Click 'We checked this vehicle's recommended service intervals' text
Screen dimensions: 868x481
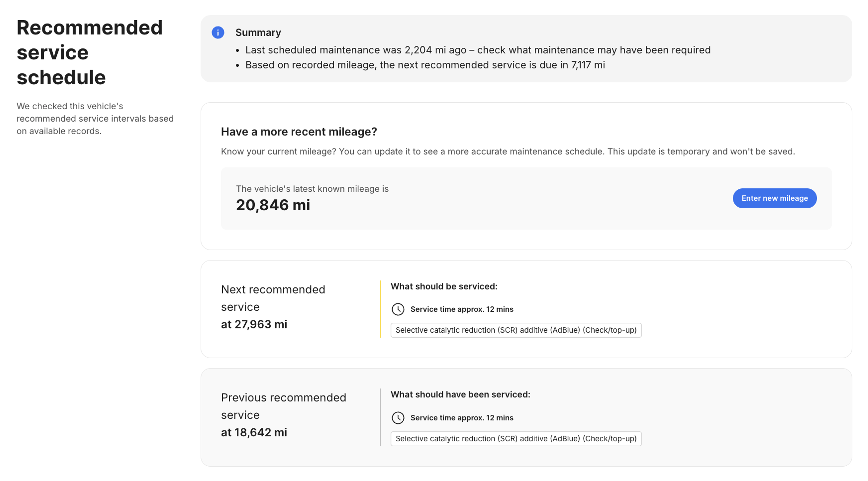tap(95, 118)
